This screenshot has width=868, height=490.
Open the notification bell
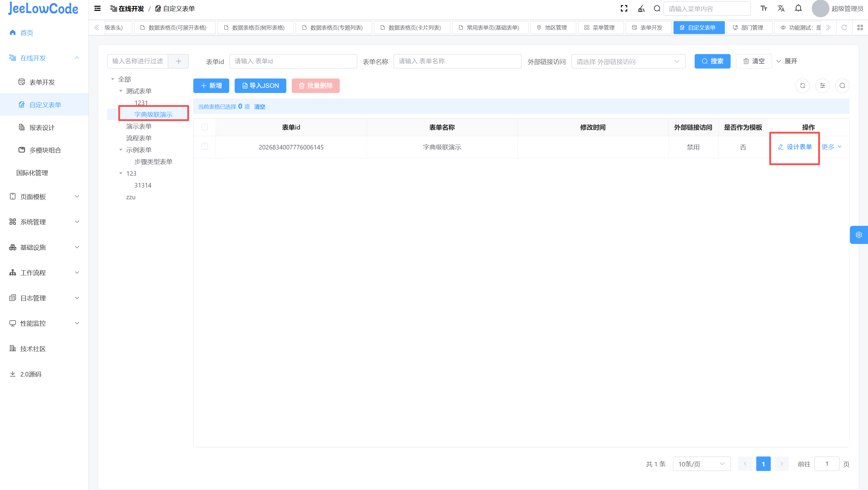[x=798, y=9]
